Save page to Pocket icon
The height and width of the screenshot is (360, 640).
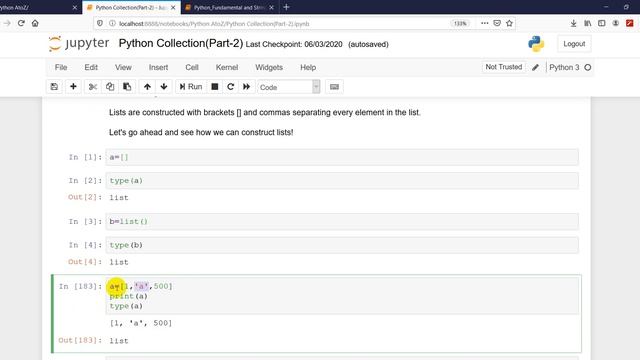pyautogui.click(x=497, y=23)
